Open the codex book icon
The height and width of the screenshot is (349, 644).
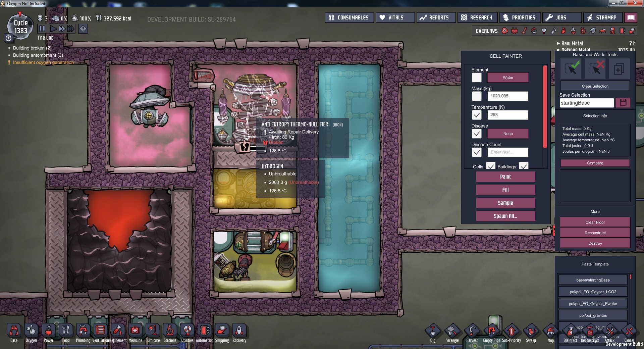point(631,17)
